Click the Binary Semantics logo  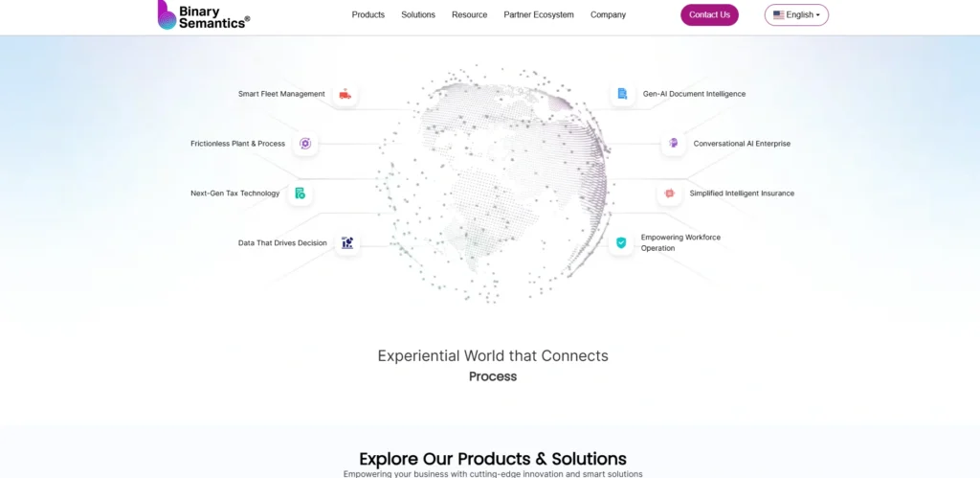pyautogui.click(x=204, y=15)
